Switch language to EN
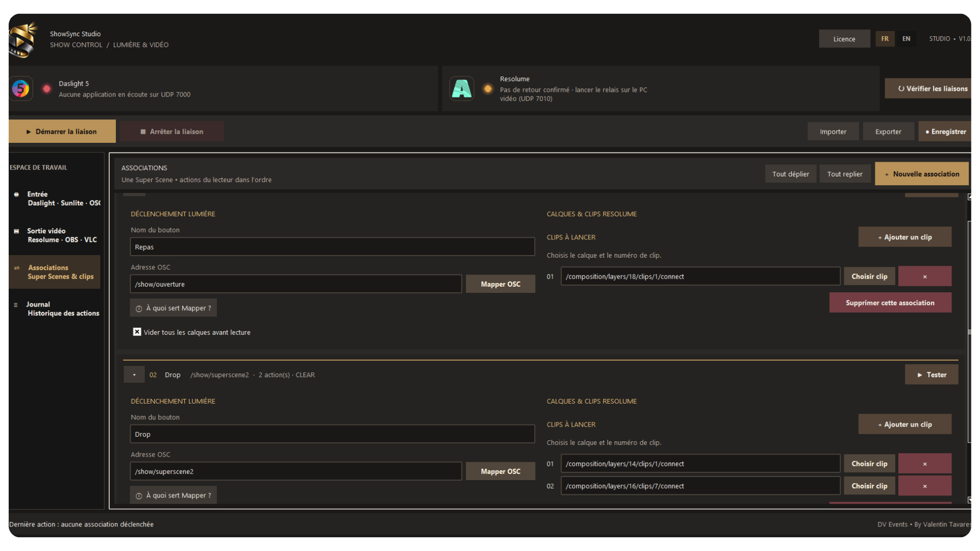Image resolution: width=980 pixels, height=551 pixels. 906,39
